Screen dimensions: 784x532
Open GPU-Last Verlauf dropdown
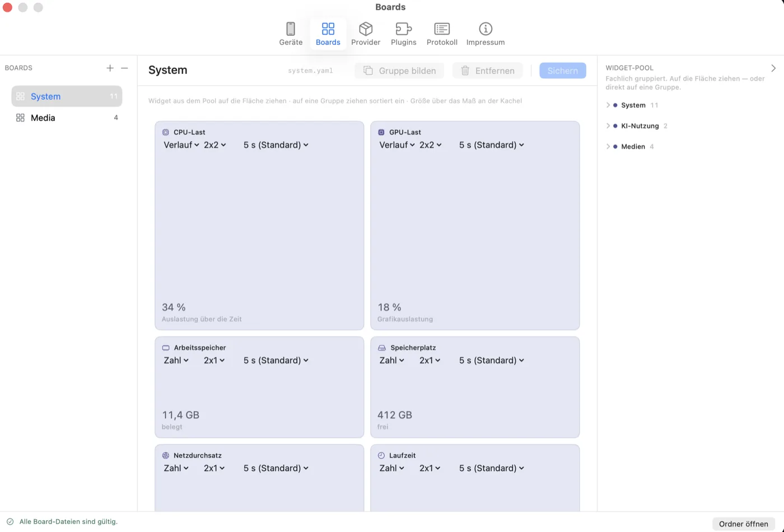tap(397, 145)
